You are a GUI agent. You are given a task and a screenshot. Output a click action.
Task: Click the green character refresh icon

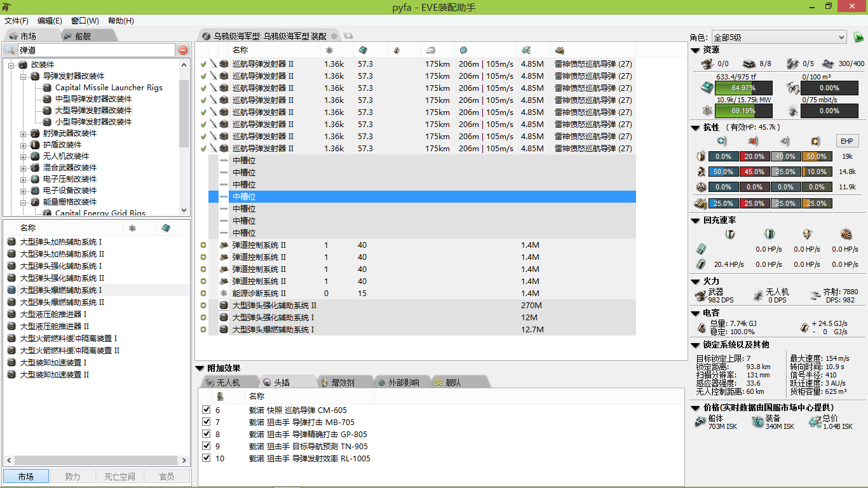coord(858,37)
